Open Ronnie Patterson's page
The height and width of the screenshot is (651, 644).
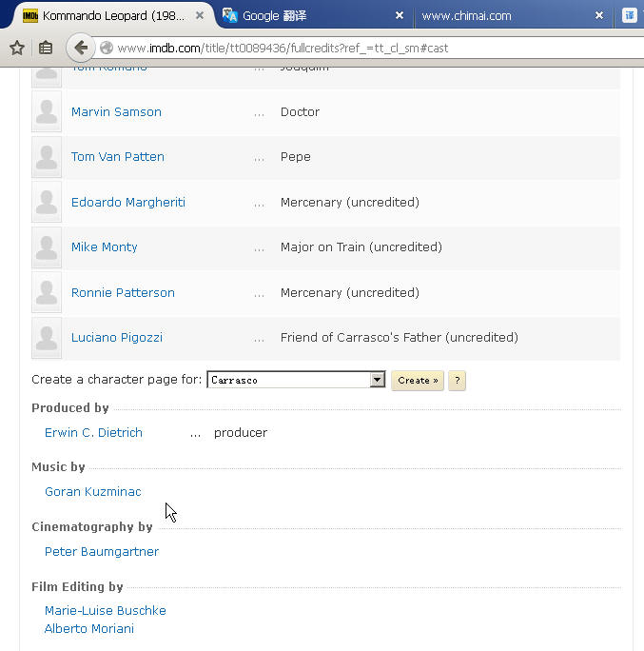(x=123, y=293)
